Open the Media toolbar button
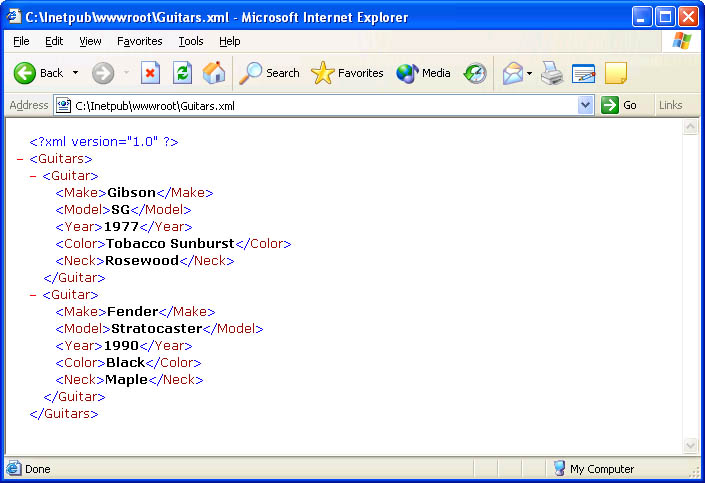Screen dimensions: 705x483 [423, 73]
